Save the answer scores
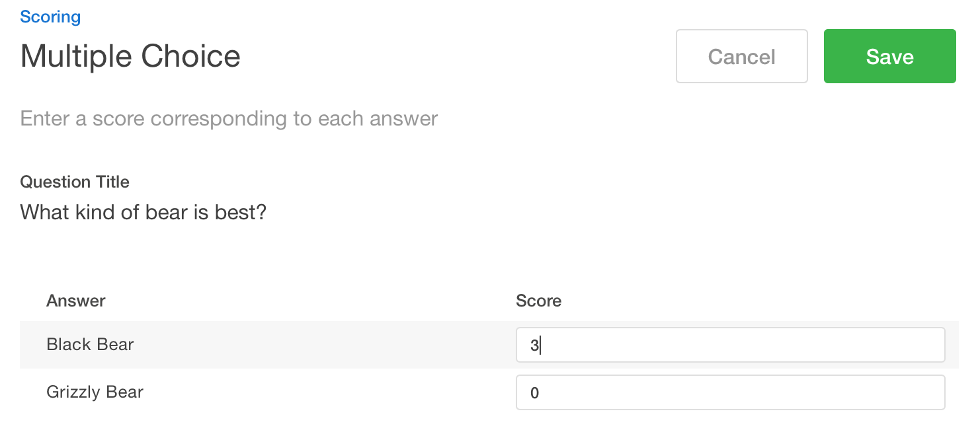Image resolution: width=980 pixels, height=432 pixels. coord(889,56)
